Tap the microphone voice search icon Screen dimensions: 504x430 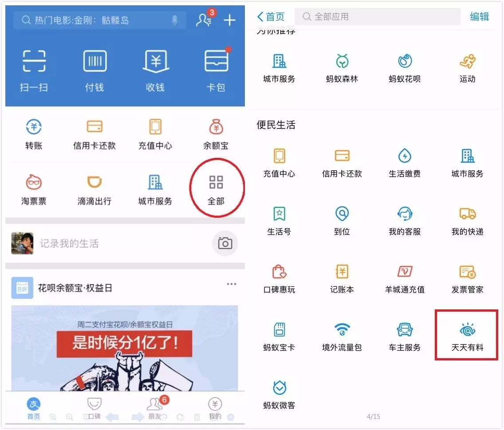(174, 20)
